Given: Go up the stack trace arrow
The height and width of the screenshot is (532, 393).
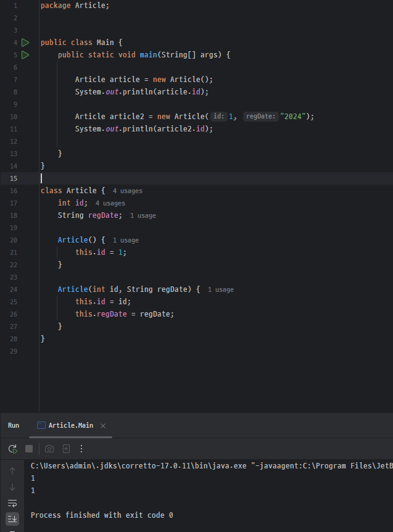Looking at the screenshot, I should [x=12, y=471].
